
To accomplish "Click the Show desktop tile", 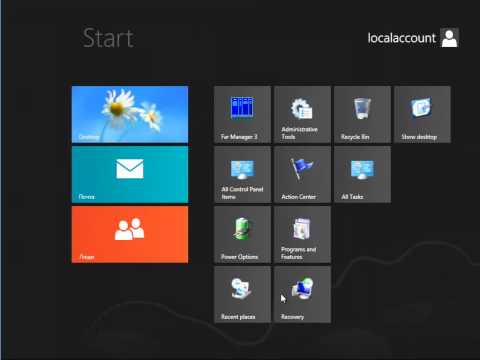I will coord(422,114).
